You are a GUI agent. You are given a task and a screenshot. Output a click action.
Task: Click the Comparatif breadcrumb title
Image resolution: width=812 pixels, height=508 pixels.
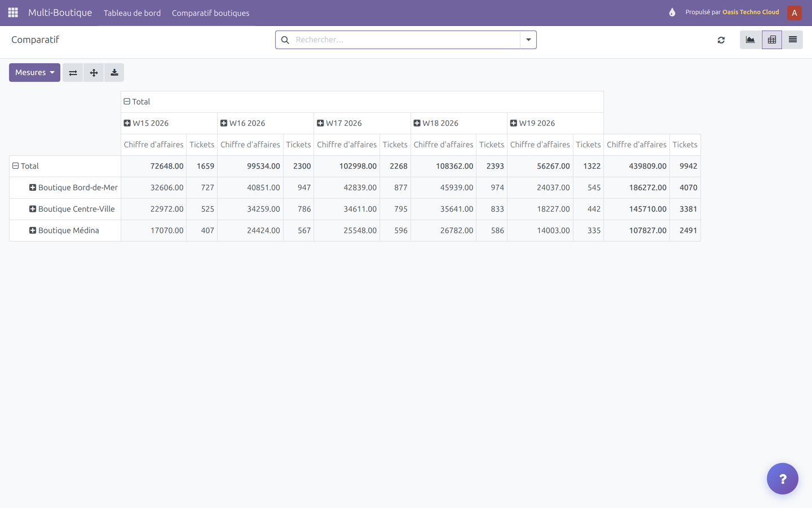tap(35, 40)
